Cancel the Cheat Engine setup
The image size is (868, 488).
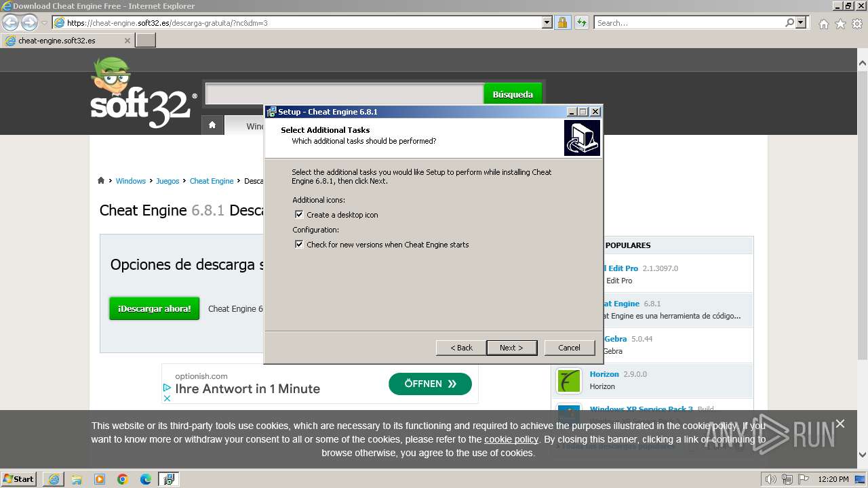(x=569, y=348)
